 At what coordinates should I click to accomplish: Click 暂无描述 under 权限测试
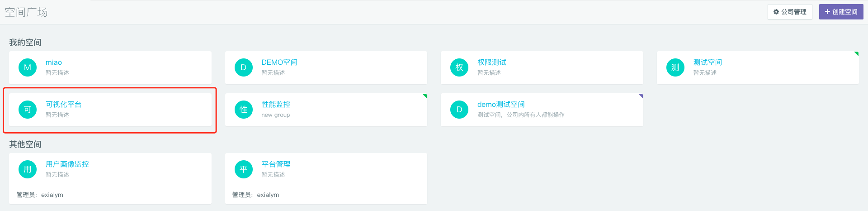coord(489,73)
